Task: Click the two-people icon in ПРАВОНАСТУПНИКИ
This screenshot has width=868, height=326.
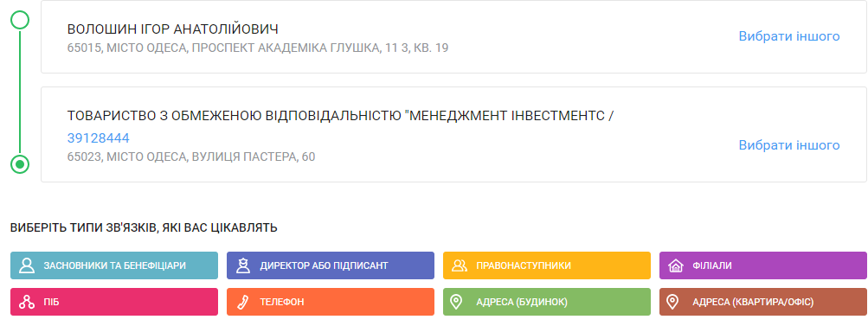Action: [460, 265]
